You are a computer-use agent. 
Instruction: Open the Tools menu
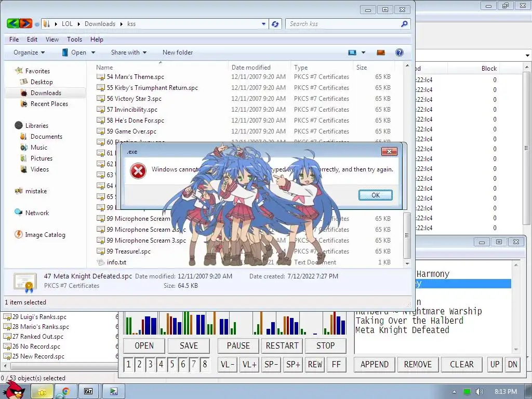pos(74,39)
